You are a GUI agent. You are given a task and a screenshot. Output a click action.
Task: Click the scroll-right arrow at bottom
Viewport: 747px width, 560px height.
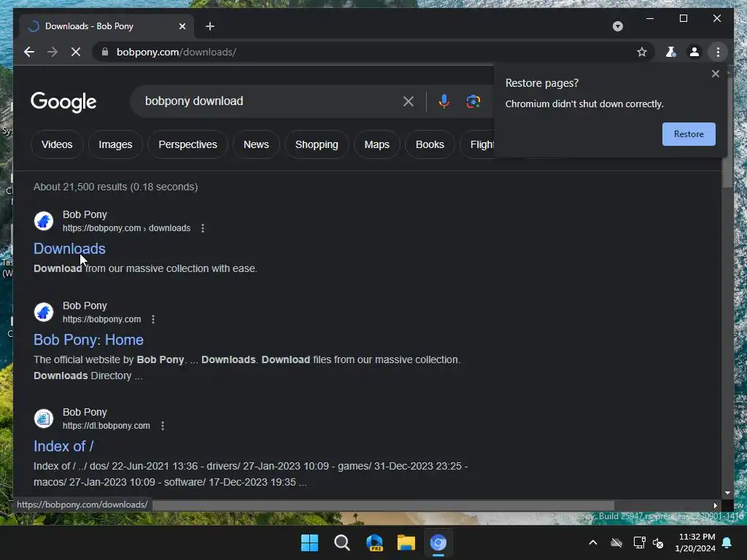coord(715,505)
